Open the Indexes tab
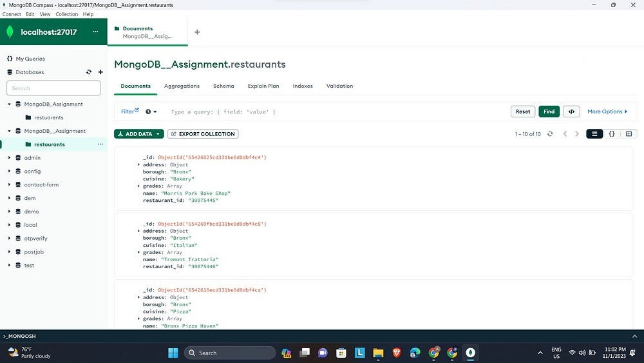This screenshot has height=363, width=644. (303, 86)
